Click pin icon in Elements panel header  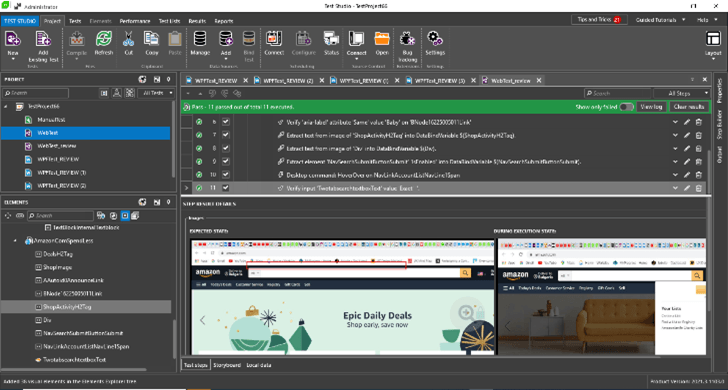coord(169,202)
